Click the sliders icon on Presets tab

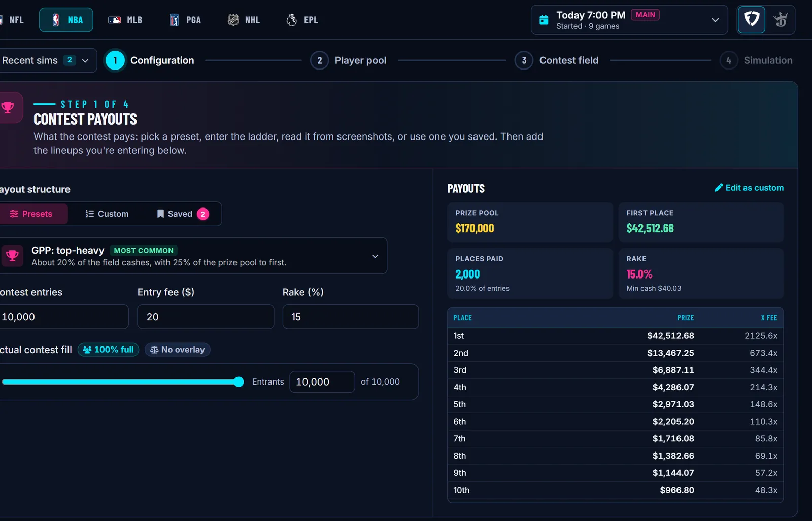pos(14,214)
